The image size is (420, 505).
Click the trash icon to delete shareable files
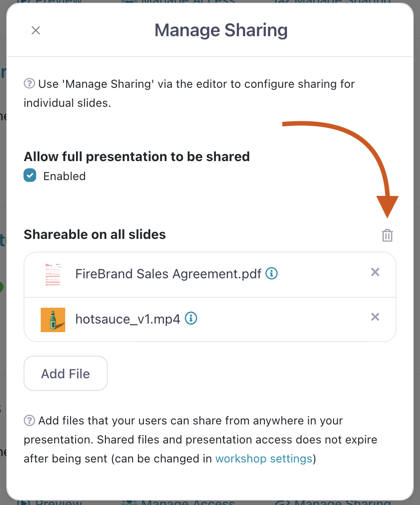point(387,235)
